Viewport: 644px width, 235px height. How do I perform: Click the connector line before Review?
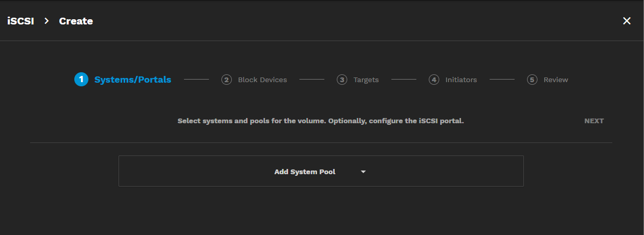tap(502, 80)
